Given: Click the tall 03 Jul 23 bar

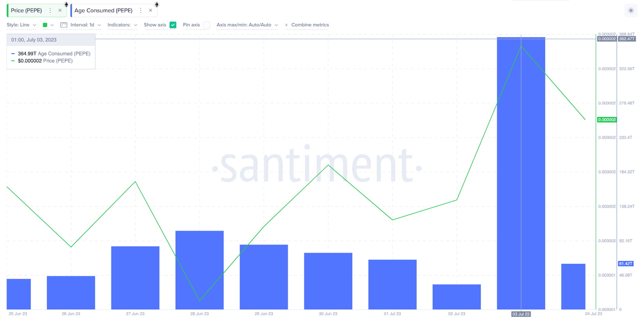Looking at the screenshot, I should coord(521,173).
